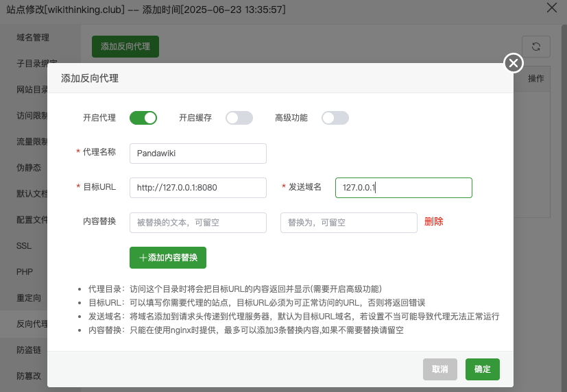Close the add reverse proxy dialog

[514, 63]
